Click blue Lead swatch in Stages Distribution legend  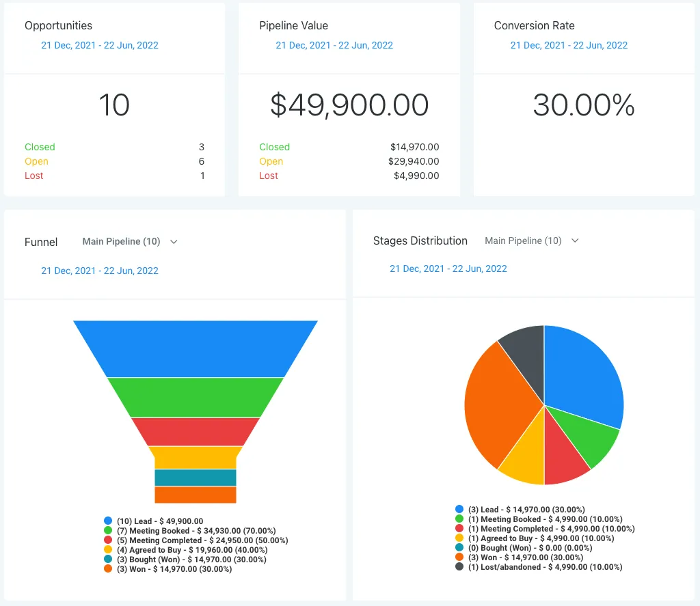459,509
